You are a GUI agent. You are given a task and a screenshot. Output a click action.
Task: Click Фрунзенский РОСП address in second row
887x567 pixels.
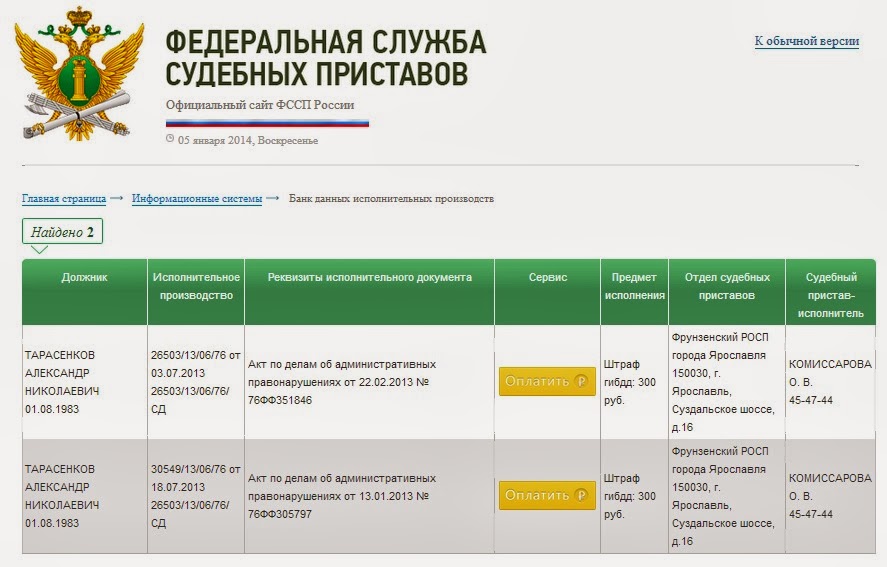coord(723,496)
